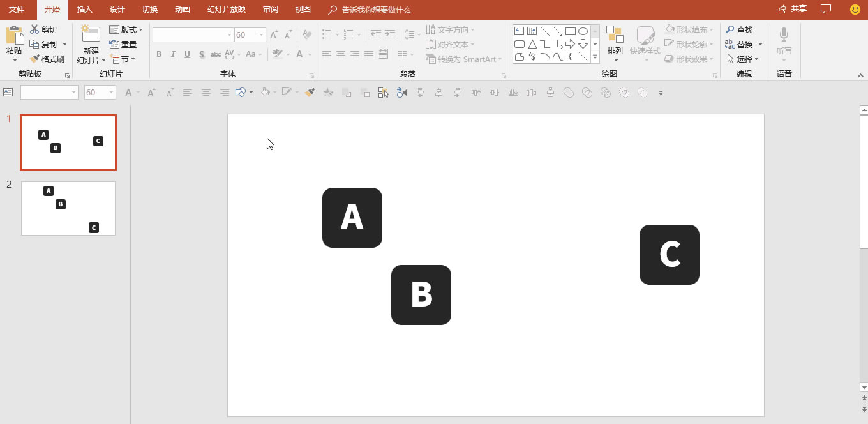Screen dimensions: 868x424
Task: Toggle Italic (I) formatting
Action: (x=173, y=54)
